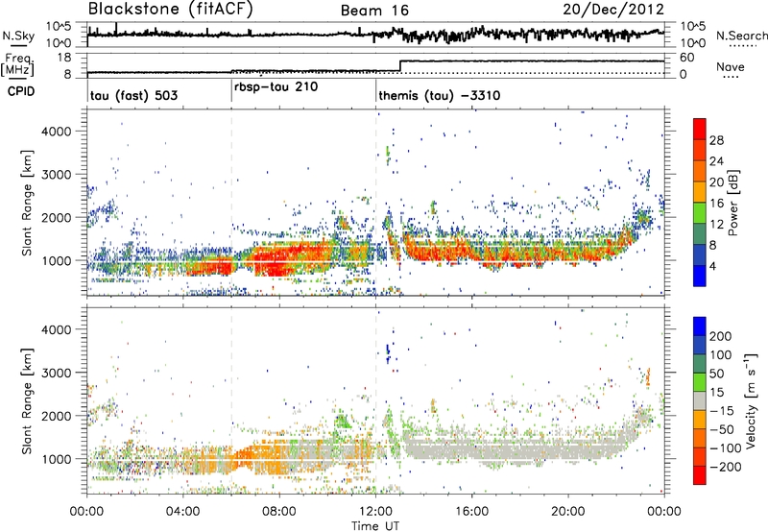Click the "1000" tick in the Velocity panel
The image size is (768, 532).
point(56,459)
